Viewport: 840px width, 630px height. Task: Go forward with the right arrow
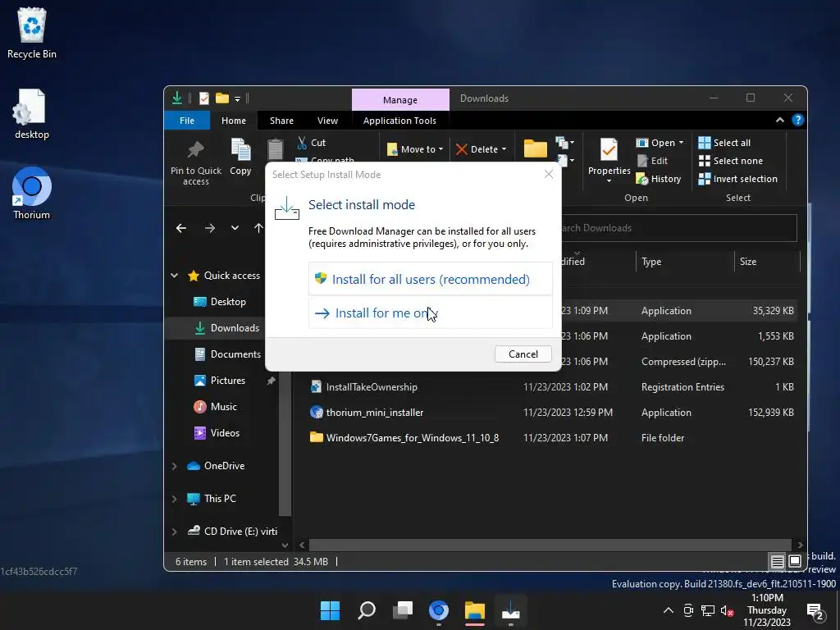(209, 228)
